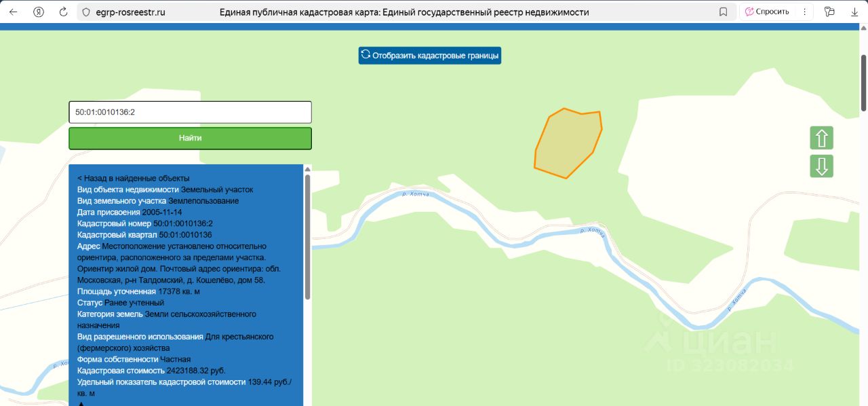868x406 pixels.
Task: Click the info panel scrollbar thumb
Action: click(307, 236)
